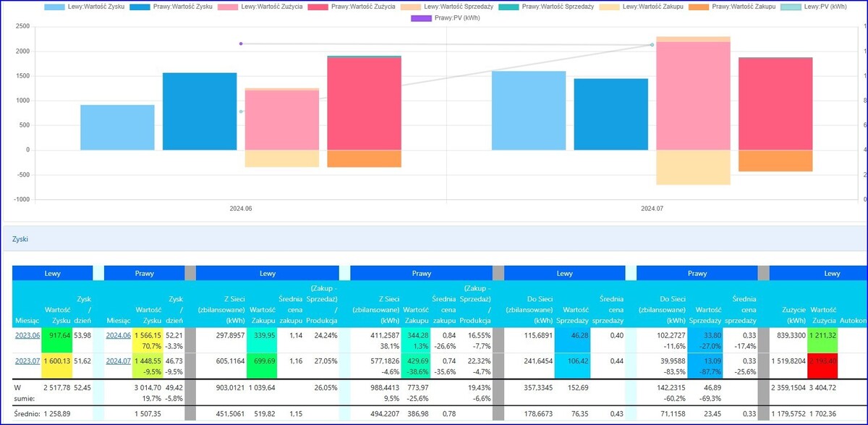868x425 pixels.
Task: Select the green 699,69 Wartość Zakupu cell
Action: pos(261,361)
